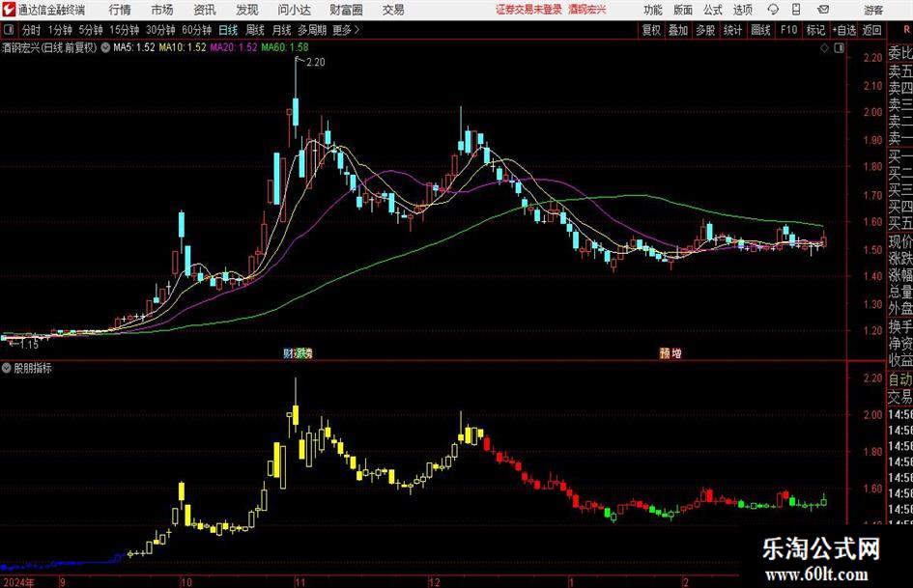Open the 版面 menu
The height and width of the screenshot is (588, 913).
click(x=682, y=10)
